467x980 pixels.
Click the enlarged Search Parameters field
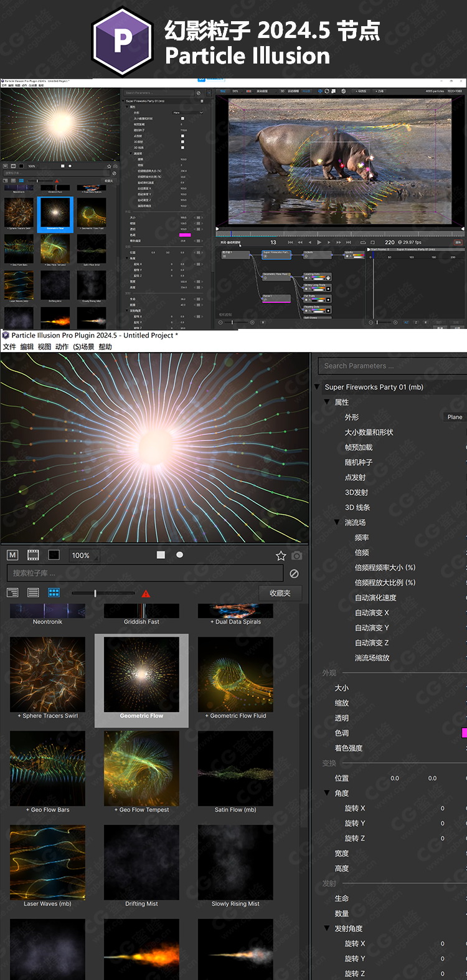click(392, 366)
